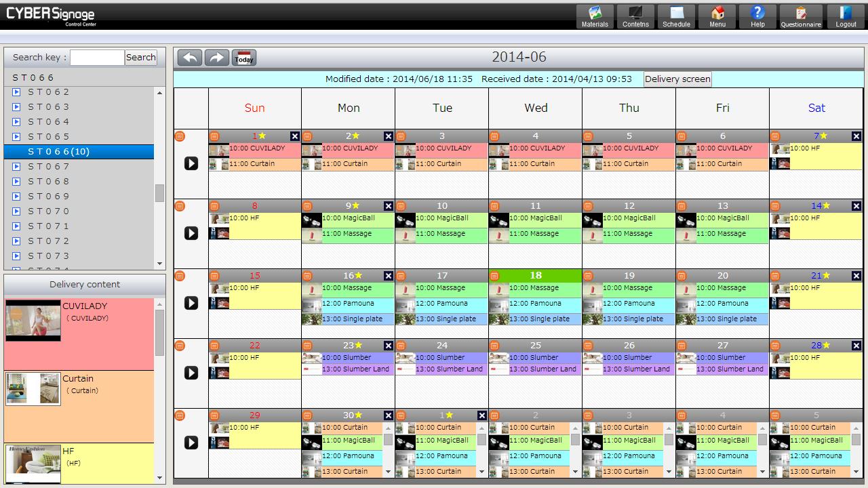
Task: Remove the schedule on Monday June 2
Action: (x=389, y=136)
